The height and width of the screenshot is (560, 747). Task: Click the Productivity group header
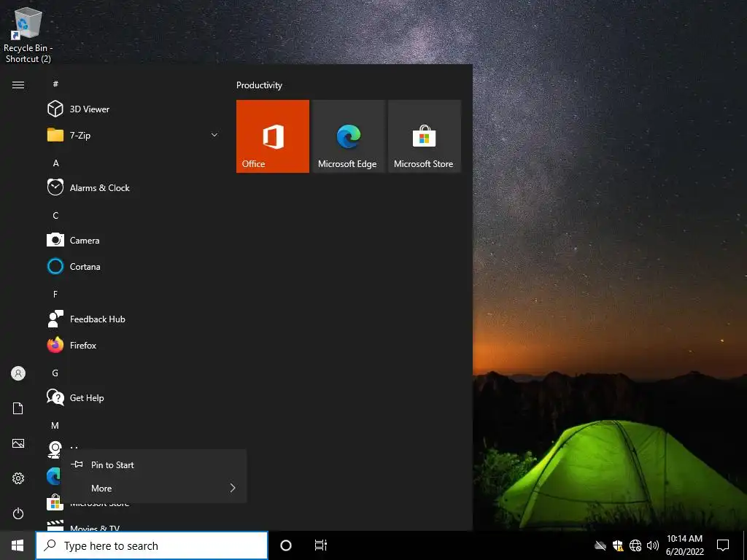[x=259, y=85]
